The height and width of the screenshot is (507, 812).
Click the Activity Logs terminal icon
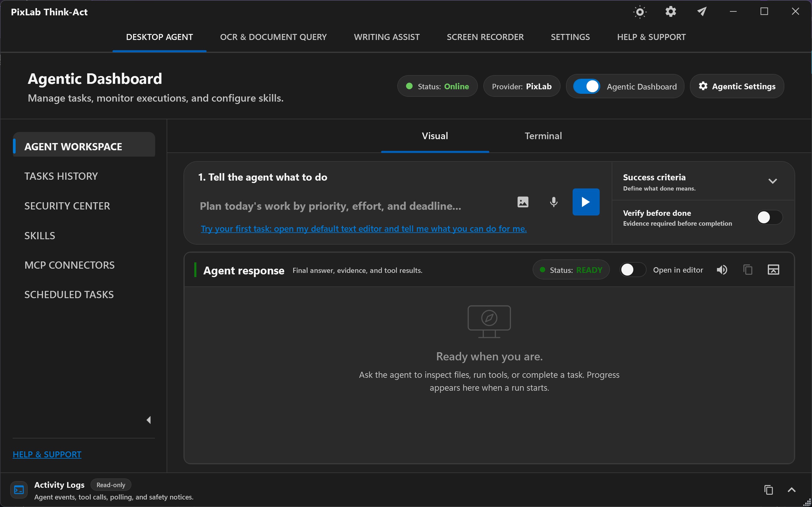click(19, 490)
